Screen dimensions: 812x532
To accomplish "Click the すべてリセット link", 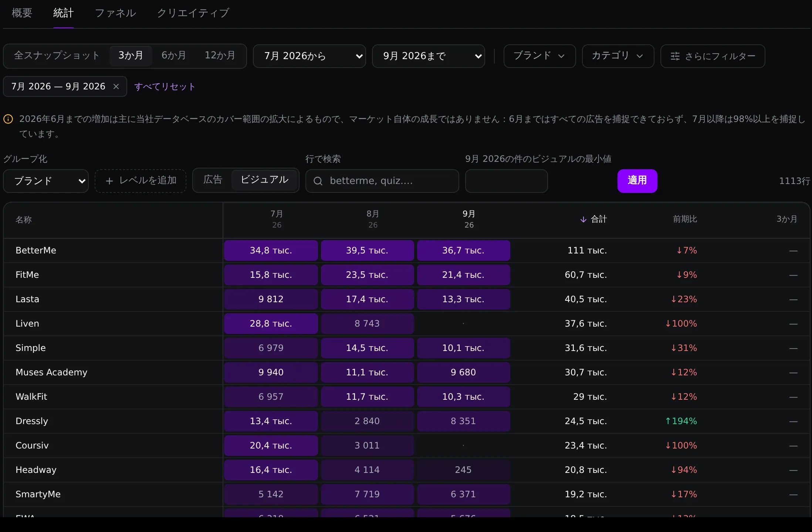I will point(165,87).
